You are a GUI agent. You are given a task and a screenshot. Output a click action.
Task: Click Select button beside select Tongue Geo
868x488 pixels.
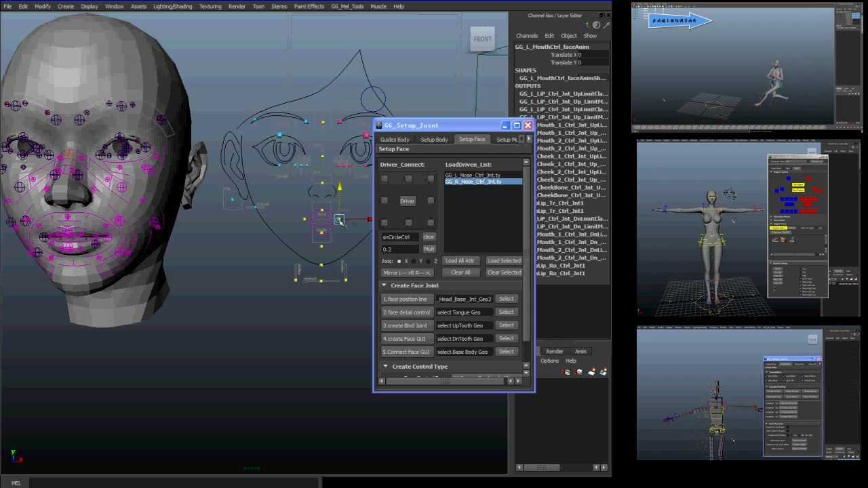[506, 312]
